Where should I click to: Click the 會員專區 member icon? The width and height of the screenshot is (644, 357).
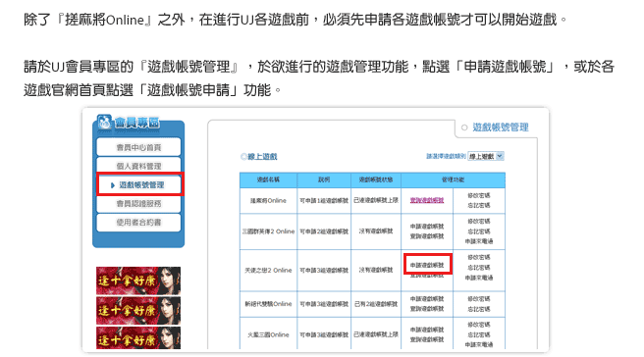point(104,122)
